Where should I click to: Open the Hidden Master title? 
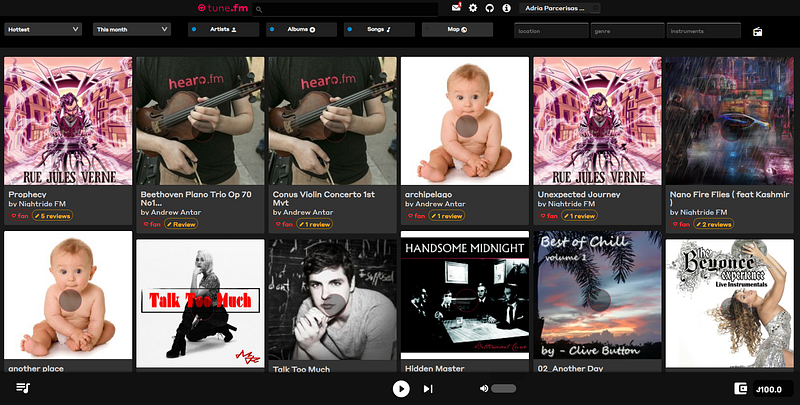[x=435, y=368]
